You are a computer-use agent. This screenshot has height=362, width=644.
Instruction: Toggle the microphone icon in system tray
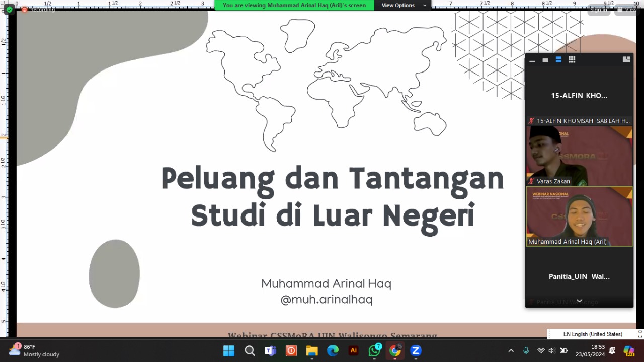526,350
